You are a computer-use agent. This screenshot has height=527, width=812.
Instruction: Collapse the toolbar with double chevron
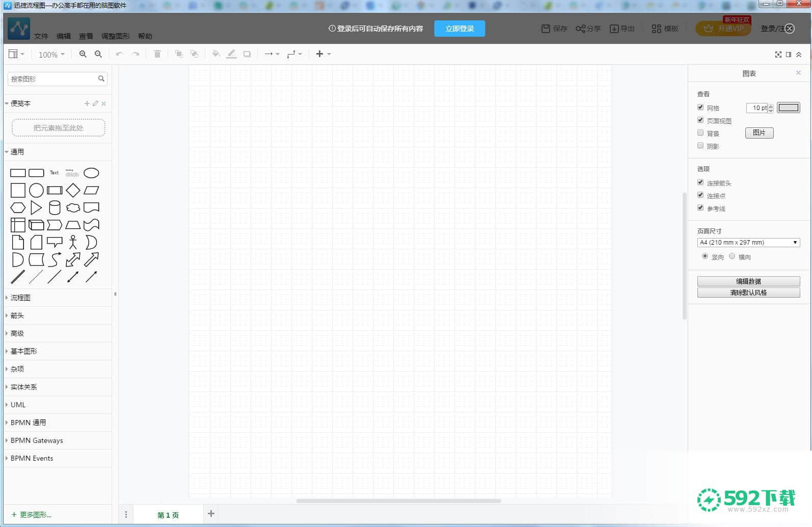(799, 55)
